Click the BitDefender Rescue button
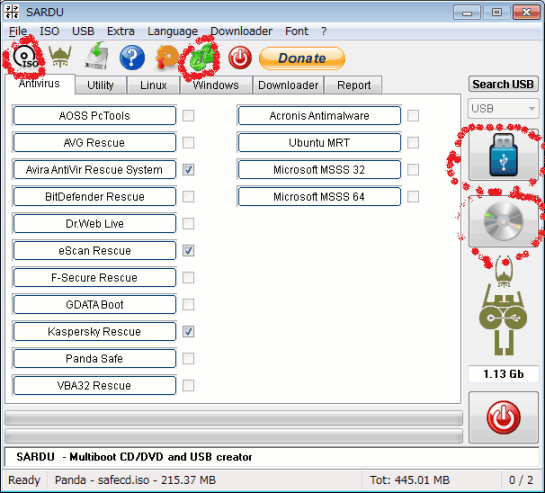 pyautogui.click(x=95, y=196)
